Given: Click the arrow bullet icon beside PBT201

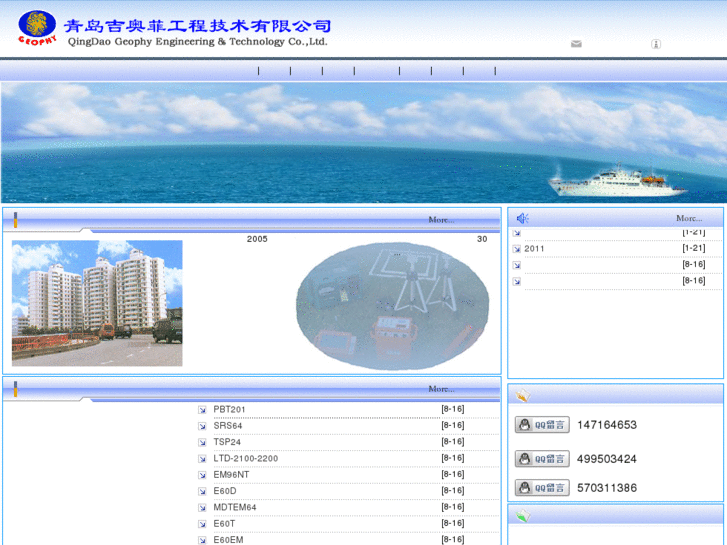Looking at the screenshot, I should pos(202,409).
